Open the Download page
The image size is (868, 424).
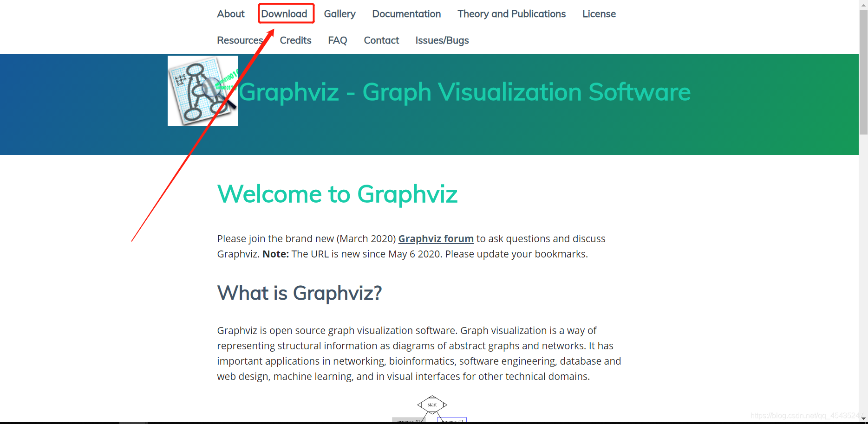point(286,14)
